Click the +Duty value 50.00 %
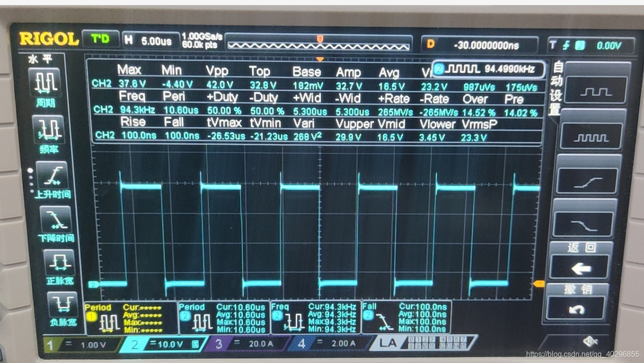Image resolution: width=644 pixels, height=363 pixels. pos(224,111)
